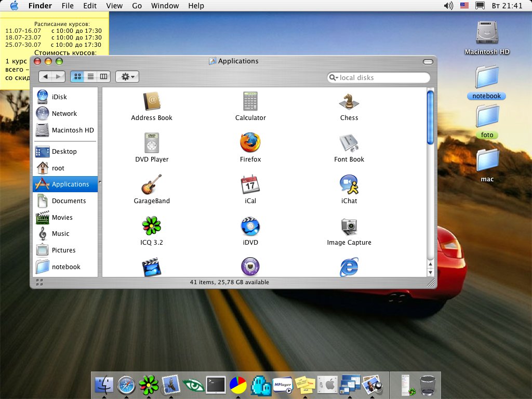
Task: Open the Macintosh HD drive on the desktop
Action: coord(487,33)
